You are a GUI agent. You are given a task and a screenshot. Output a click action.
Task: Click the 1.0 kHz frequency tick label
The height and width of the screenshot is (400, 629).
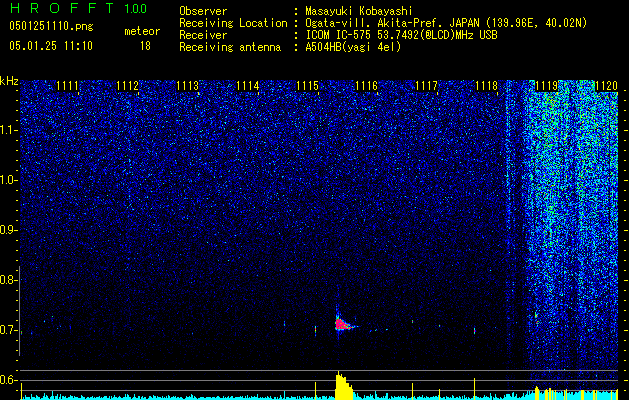tap(8, 180)
